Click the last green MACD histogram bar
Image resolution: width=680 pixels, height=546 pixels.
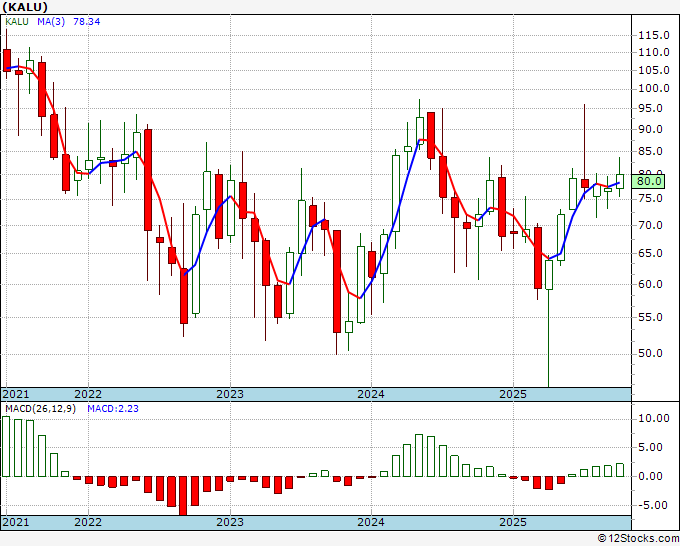coord(620,470)
